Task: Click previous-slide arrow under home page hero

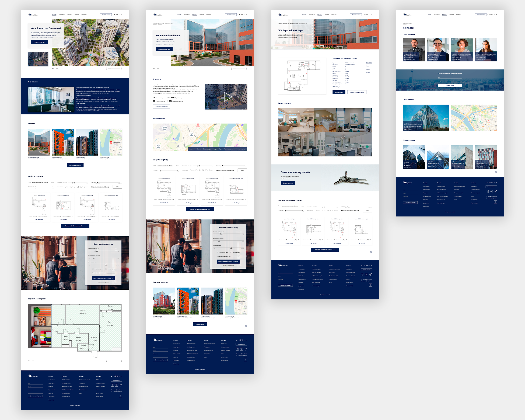Action: [53, 69]
